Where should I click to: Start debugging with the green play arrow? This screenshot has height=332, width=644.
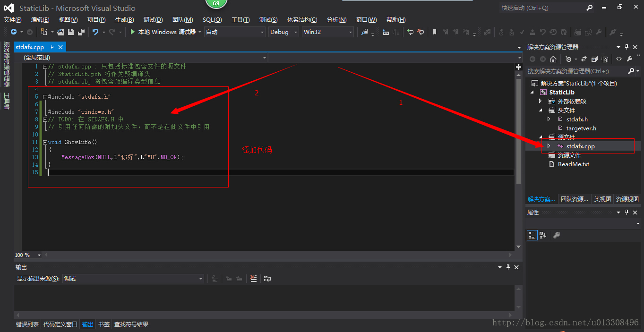[x=133, y=32]
